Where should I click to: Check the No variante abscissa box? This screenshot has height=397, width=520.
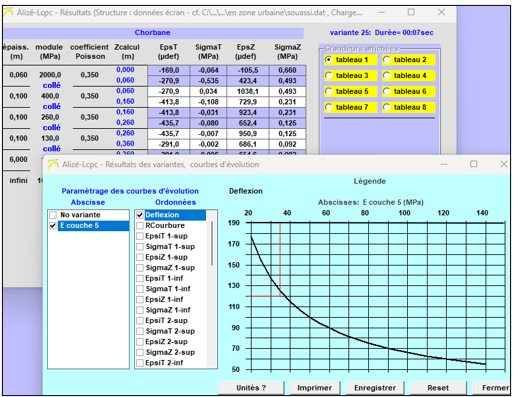(x=53, y=215)
